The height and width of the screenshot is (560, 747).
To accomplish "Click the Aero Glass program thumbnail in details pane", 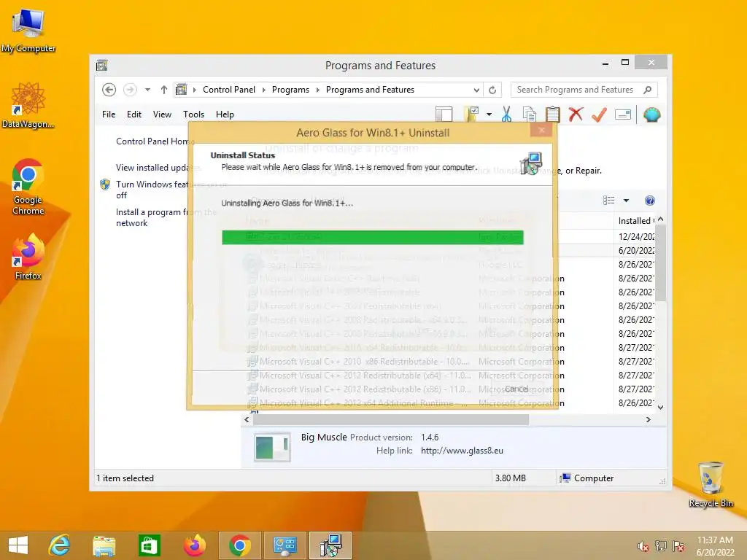I will (x=272, y=447).
